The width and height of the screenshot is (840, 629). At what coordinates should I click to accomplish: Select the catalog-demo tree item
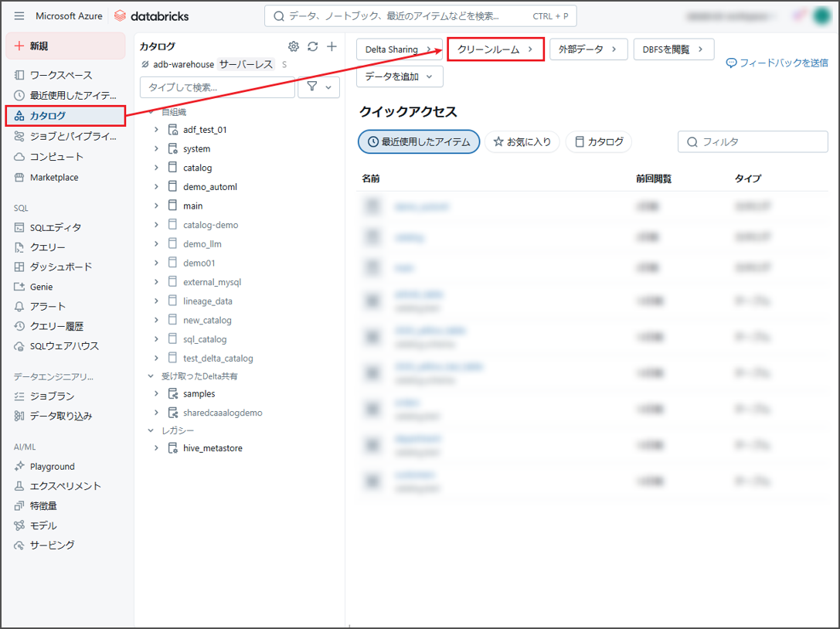pyautogui.click(x=210, y=225)
